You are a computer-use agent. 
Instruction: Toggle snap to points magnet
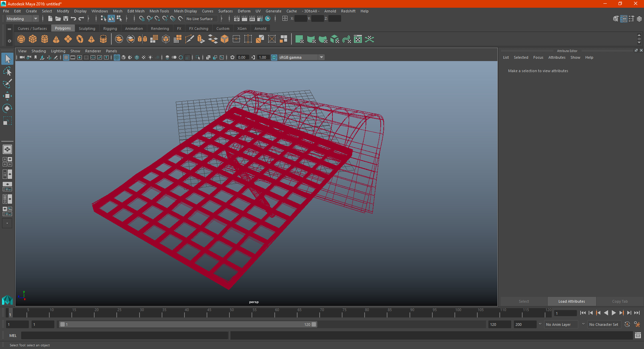[157, 19]
